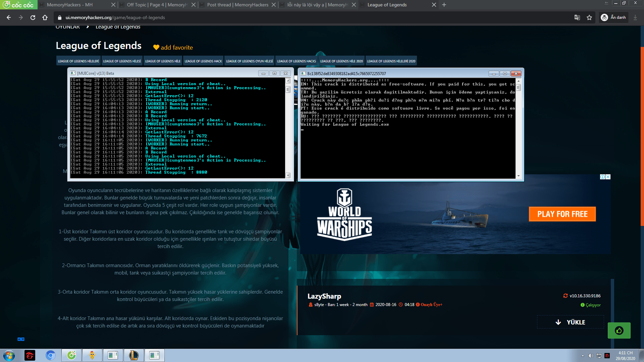The image size is (644, 362).
Task: Open the Windows Start menu
Action: point(9,355)
